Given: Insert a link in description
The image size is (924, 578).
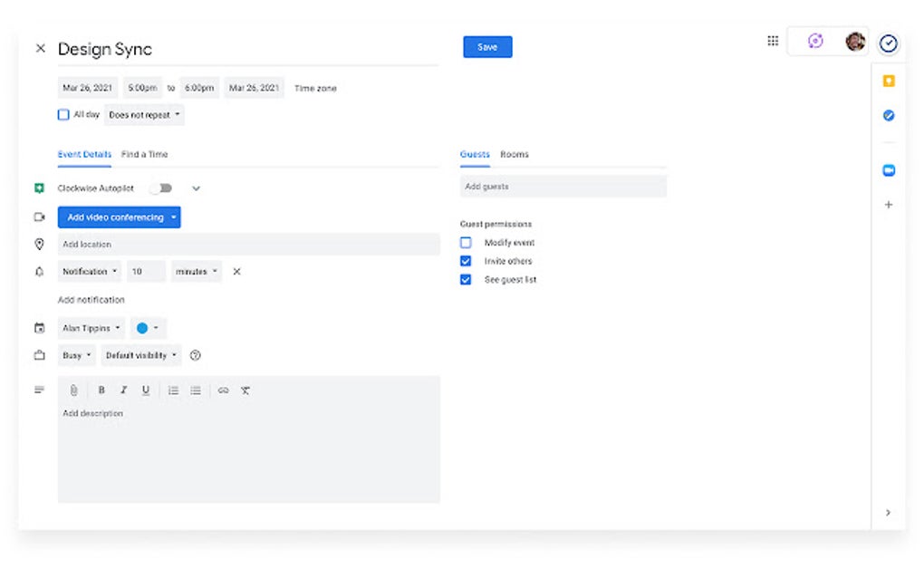Looking at the screenshot, I should coord(223,390).
